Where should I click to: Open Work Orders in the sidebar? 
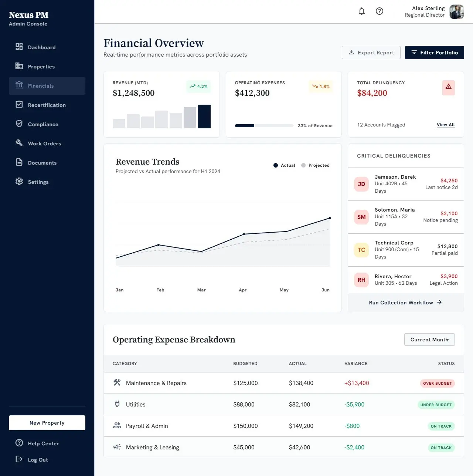tap(47, 144)
